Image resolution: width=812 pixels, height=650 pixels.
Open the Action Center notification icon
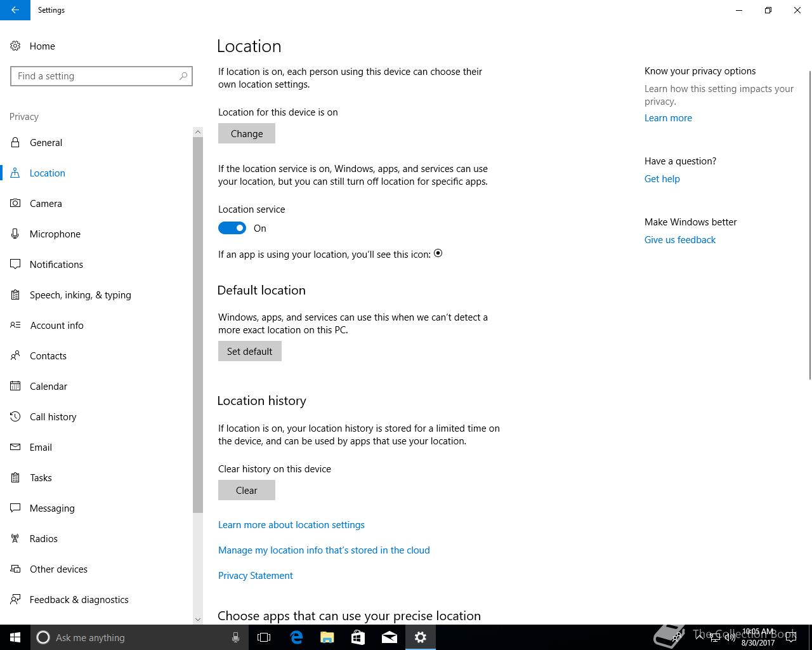[x=791, y=637]
